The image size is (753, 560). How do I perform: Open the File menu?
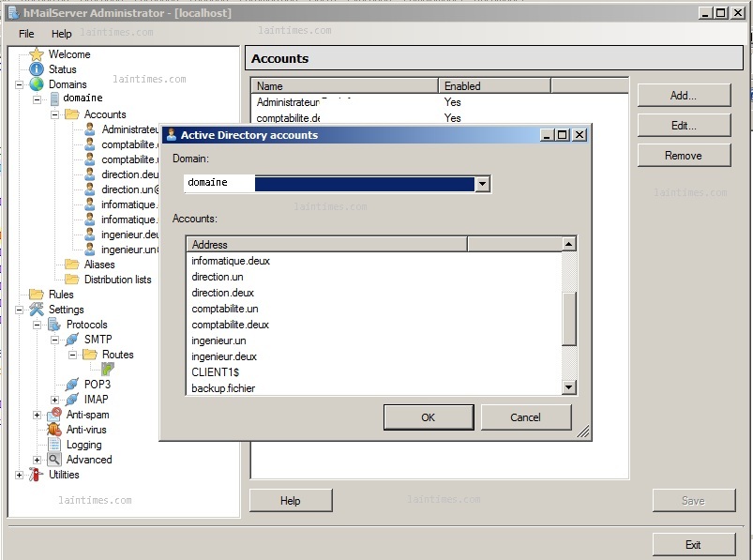(x=26, y=34)
